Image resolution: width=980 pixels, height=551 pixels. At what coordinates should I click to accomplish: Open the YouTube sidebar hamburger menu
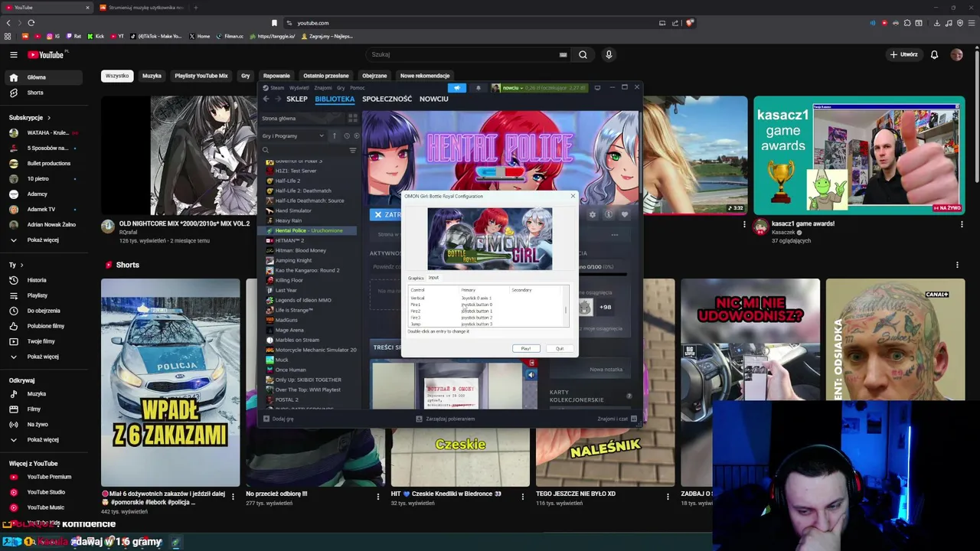13,54
